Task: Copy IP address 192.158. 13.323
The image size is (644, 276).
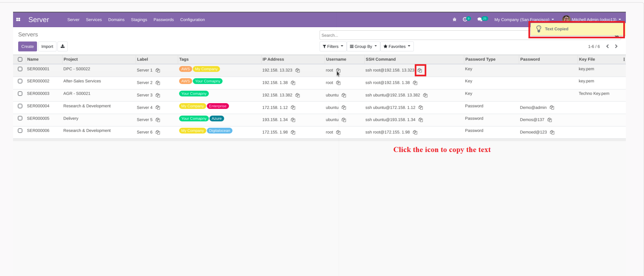Action: coord(297,70)
